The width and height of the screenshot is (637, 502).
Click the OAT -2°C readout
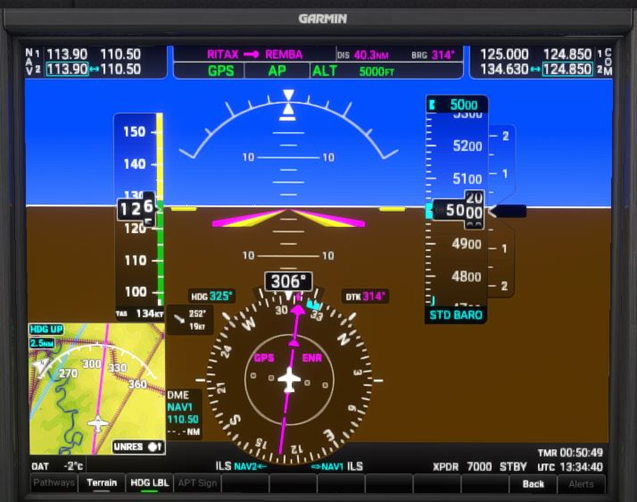point(57,466)
